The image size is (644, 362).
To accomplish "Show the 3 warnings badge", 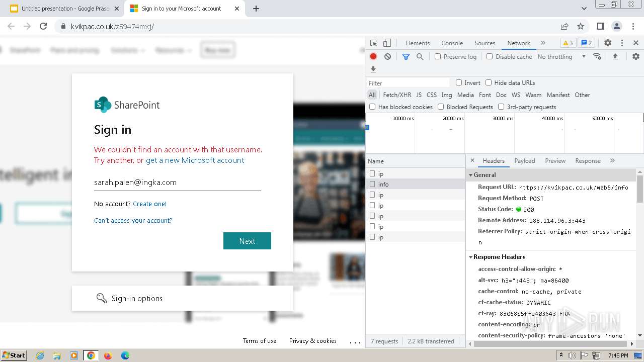I will pos(568,43).
